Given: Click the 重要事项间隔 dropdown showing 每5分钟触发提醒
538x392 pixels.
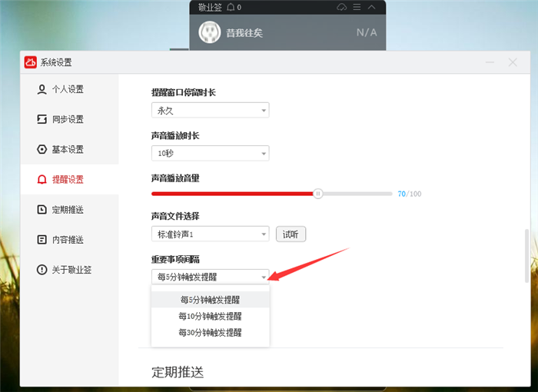Looking at the screenshot, I should [x=211, y=277].
